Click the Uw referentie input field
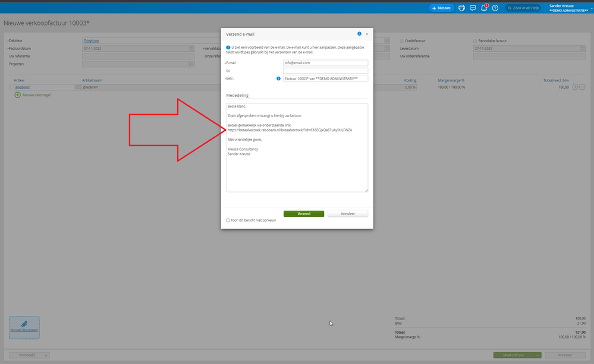Viewport: 594px width, 364px height. [x=139, y=57]
